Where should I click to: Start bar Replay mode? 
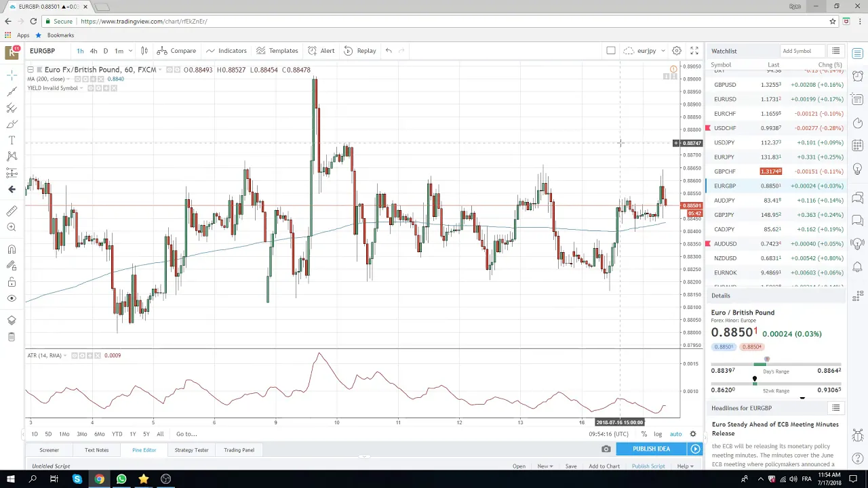pyautogui.click(x=360, y=51)
